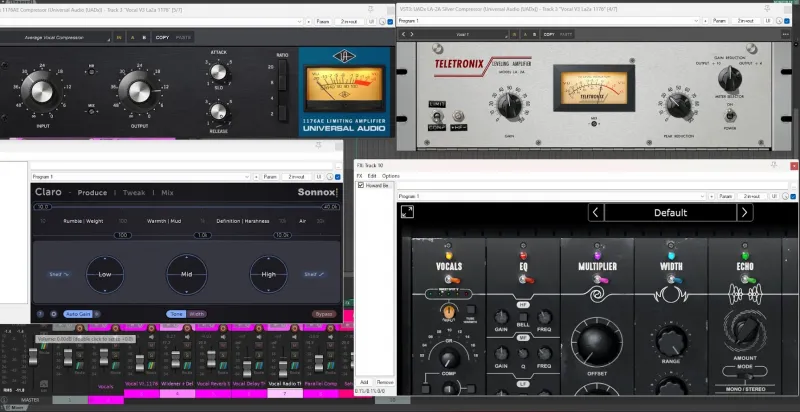800x412 pixels.
Task: Switch to Tweak view in Claro
Action: coord(134,193)
